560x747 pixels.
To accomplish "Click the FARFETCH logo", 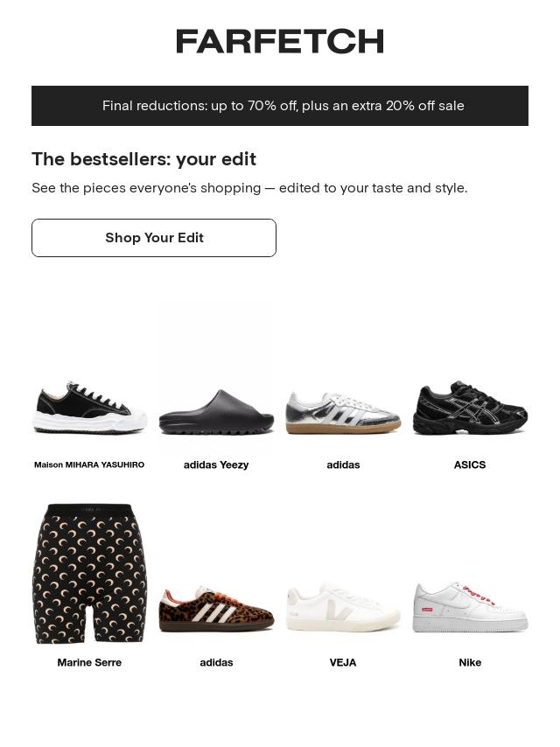I will (x=280, y=41).
